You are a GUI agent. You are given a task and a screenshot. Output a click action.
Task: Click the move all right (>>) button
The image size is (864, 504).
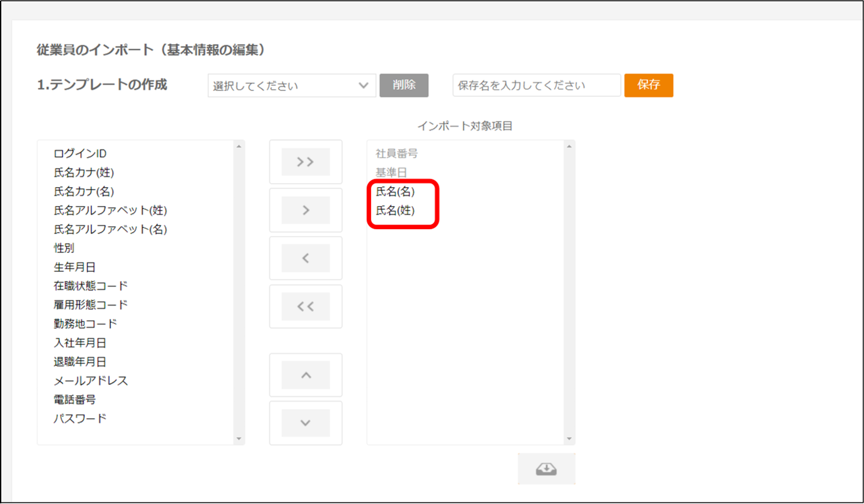coord(306,162)
